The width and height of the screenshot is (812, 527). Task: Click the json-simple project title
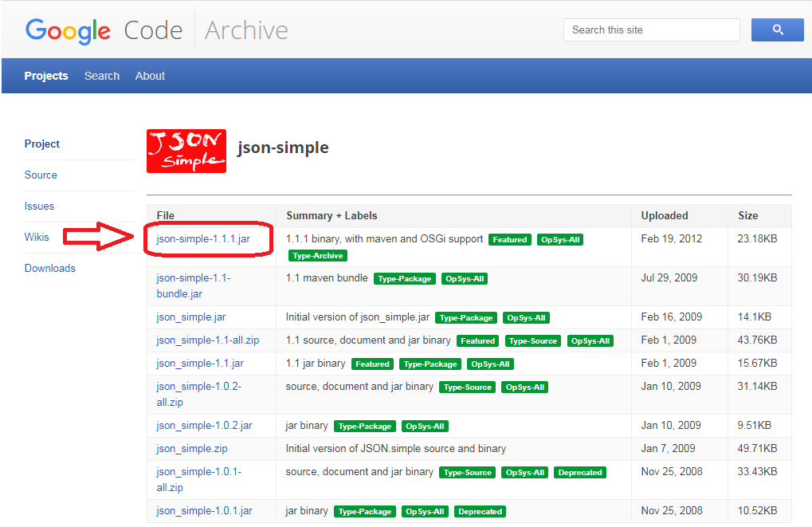283,147
